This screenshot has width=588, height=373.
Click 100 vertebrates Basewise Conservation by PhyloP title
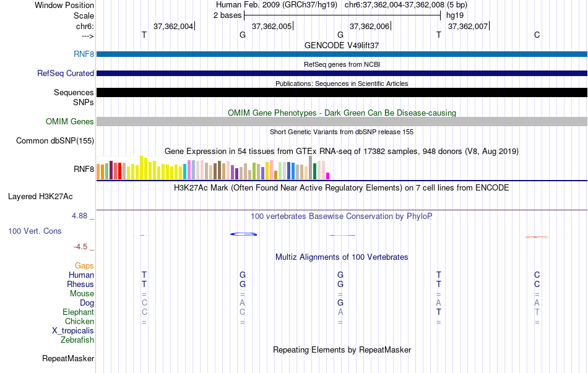(342, 216)
